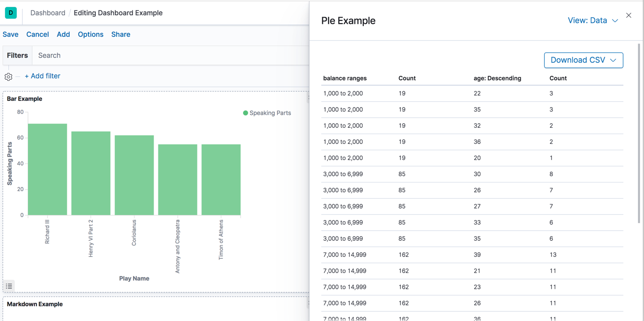Click the Filters label button
Screen dimensions: 644x321
[x=17, y=55]
